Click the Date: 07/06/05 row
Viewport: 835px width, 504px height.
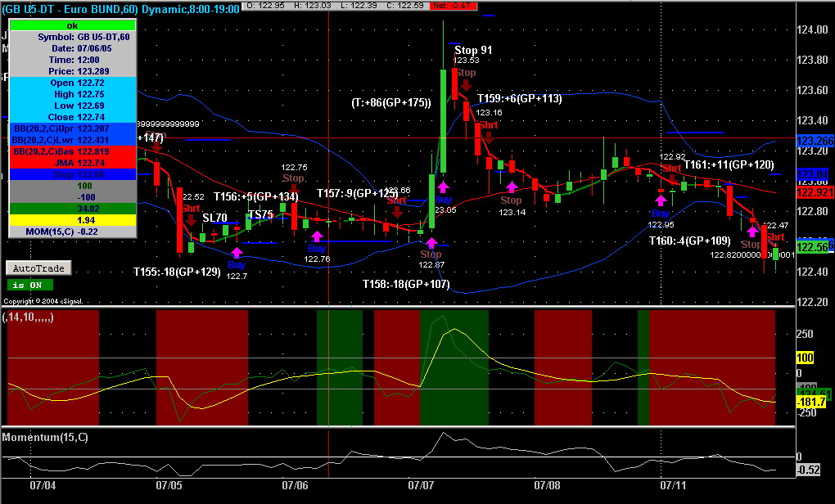(72, 48)
